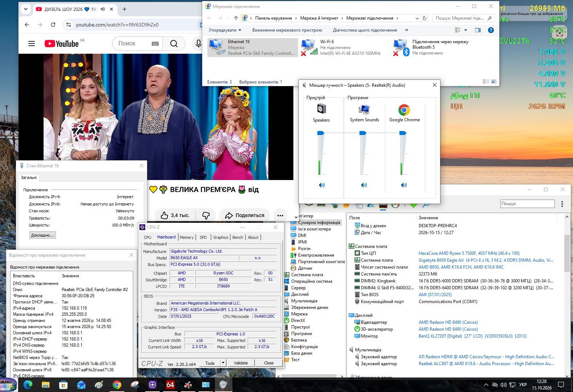Click the Speakers volume slider handle
This screenshot has width=573, height=392.
click(x=321, y=133)
